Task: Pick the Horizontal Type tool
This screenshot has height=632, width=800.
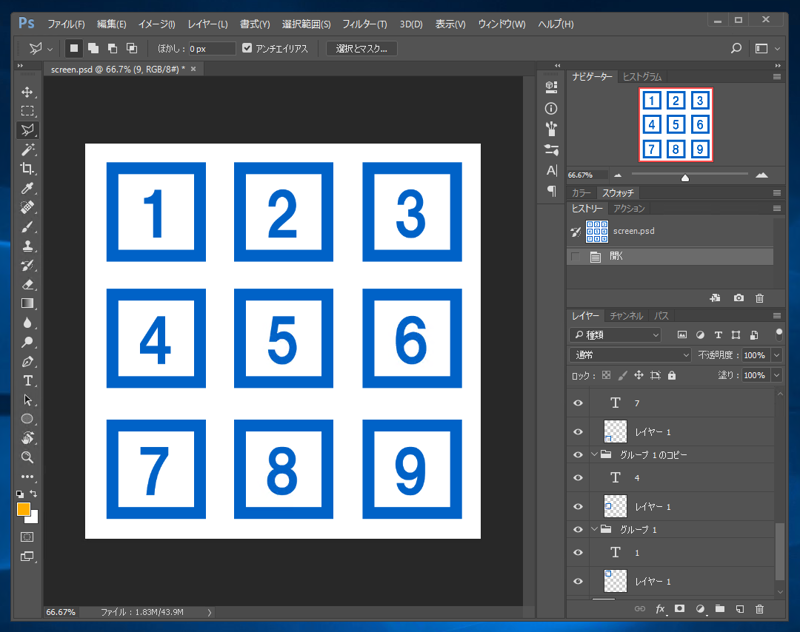Action: click(x=28, y=381)
